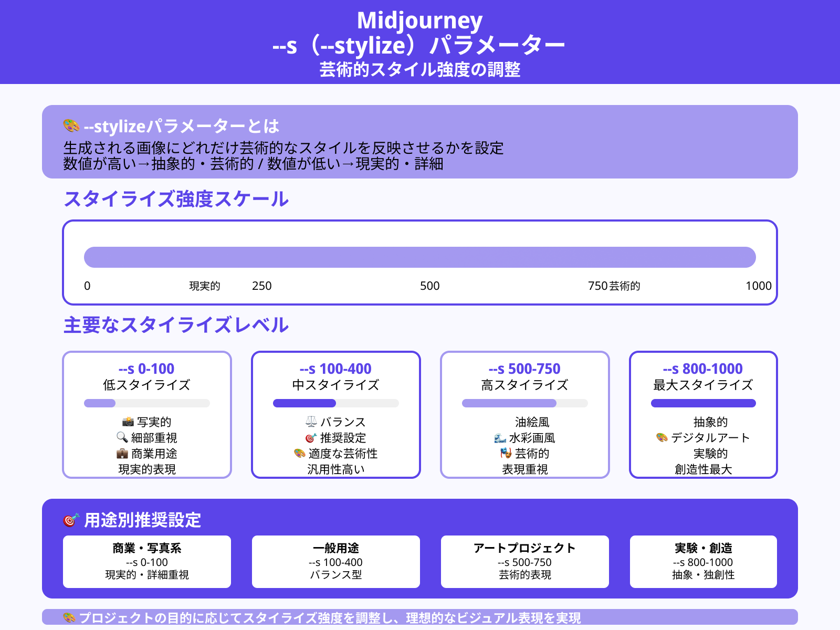Click the 現実的・詳細重視 text
This screenshot has width=840, height=630.
[147, 575]
